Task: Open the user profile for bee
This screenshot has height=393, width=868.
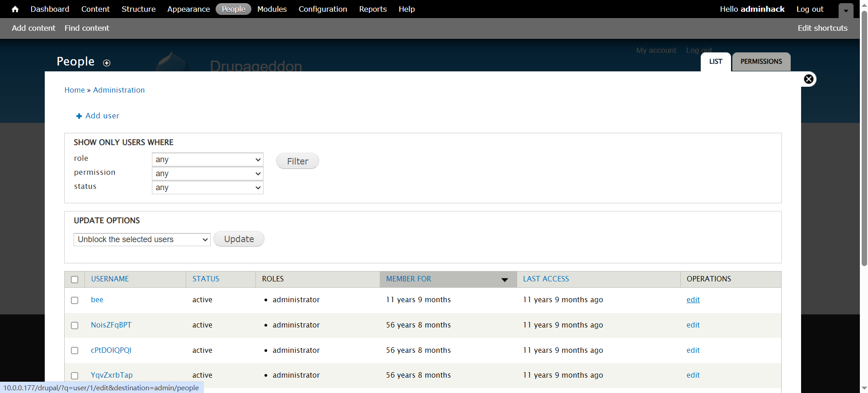Action: (97, 300)
